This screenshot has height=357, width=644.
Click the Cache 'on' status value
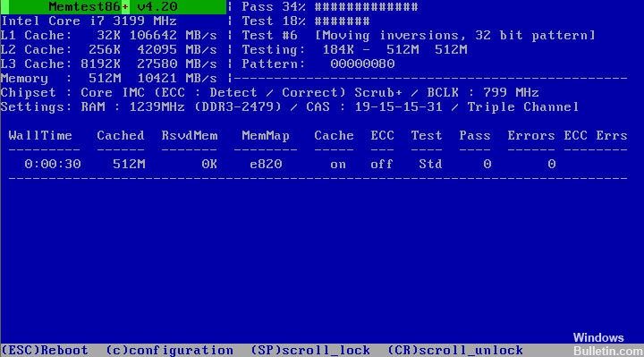click(337, 165)
